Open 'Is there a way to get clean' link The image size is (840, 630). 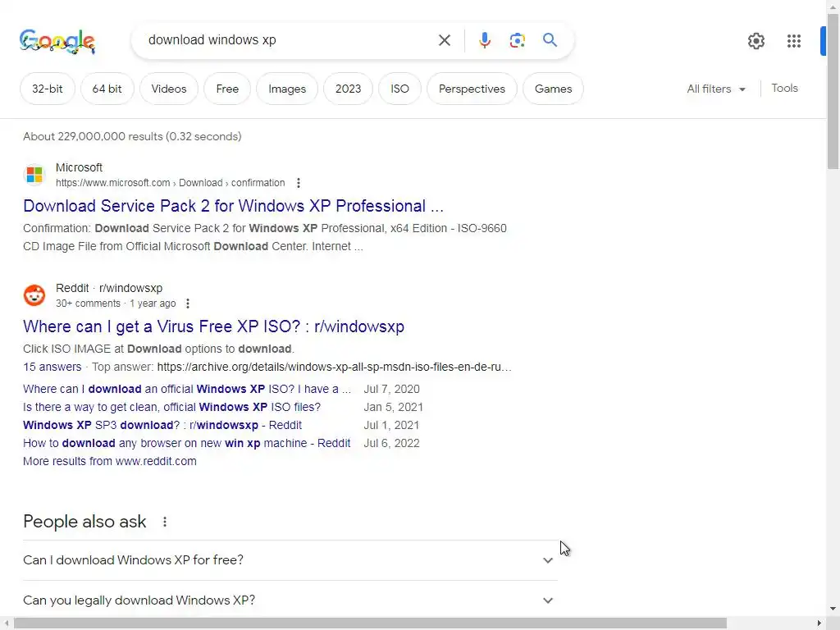171,407
